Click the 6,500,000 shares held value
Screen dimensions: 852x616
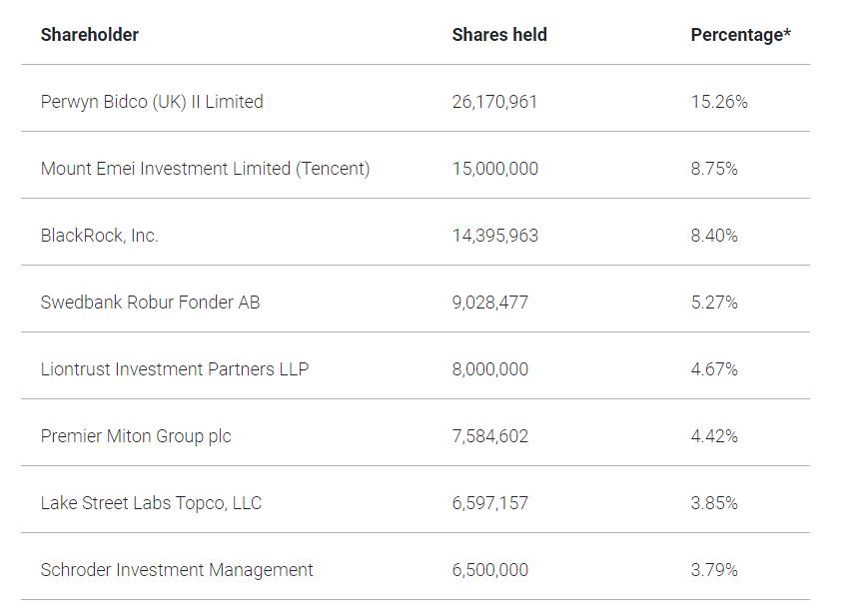click(489, 570)
